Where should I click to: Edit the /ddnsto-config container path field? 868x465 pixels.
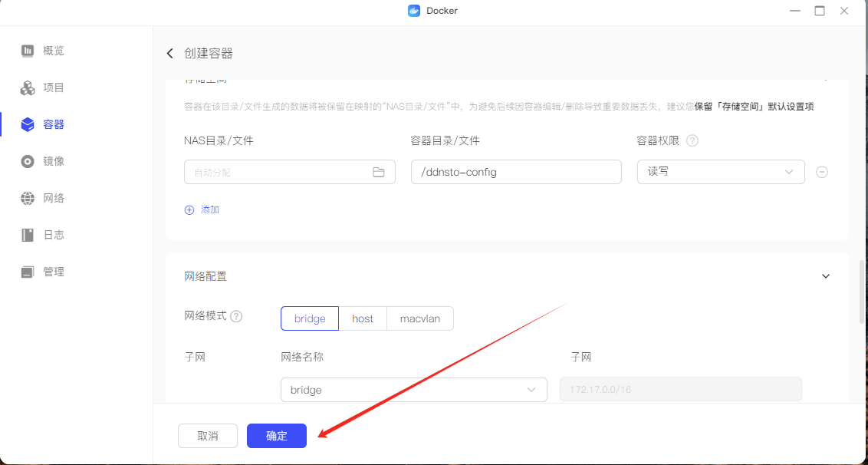point(517,173)
